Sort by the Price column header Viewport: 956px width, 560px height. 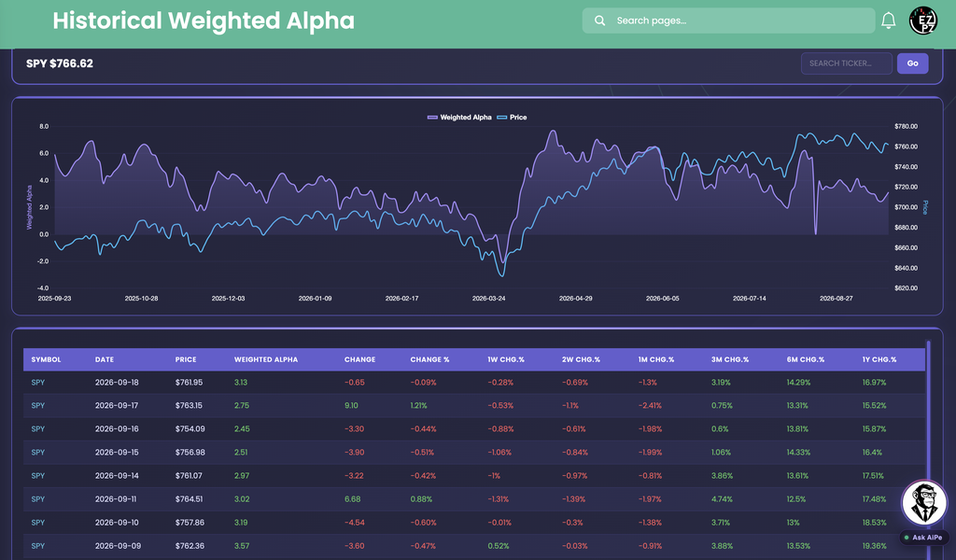(x=186, y=359)
